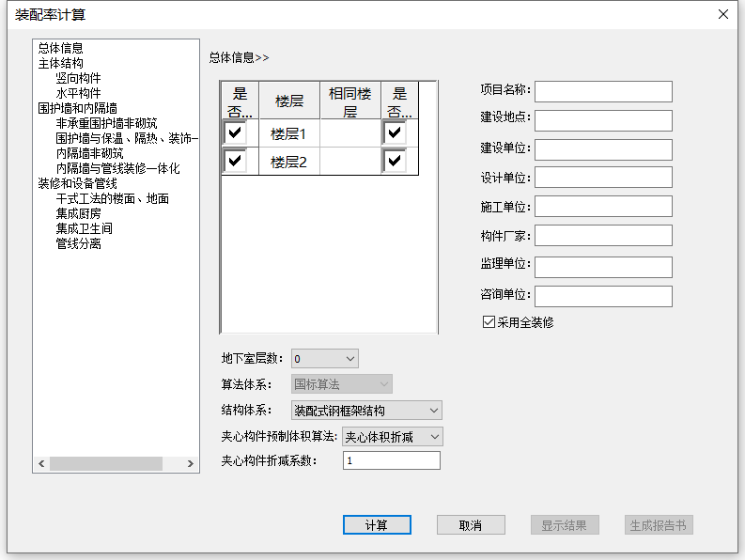
Task: Click the 楼层2 table cell
Action: (x=288, y=162)
